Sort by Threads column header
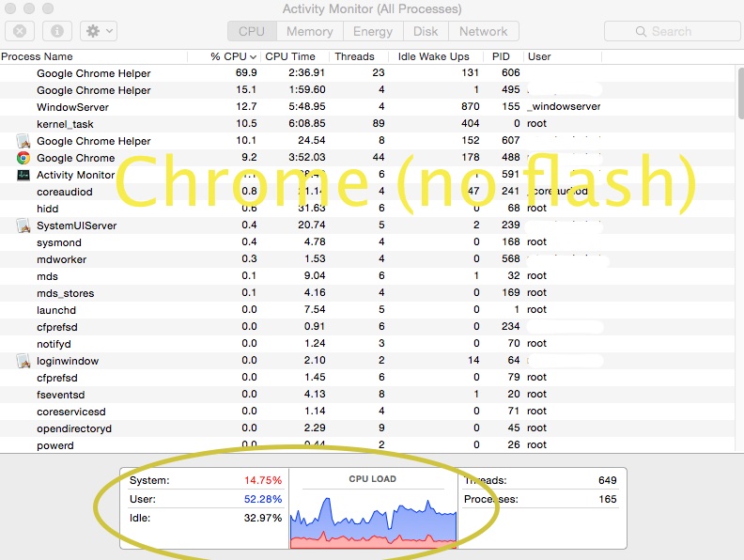The image size is (744, 560). (359, 56)
